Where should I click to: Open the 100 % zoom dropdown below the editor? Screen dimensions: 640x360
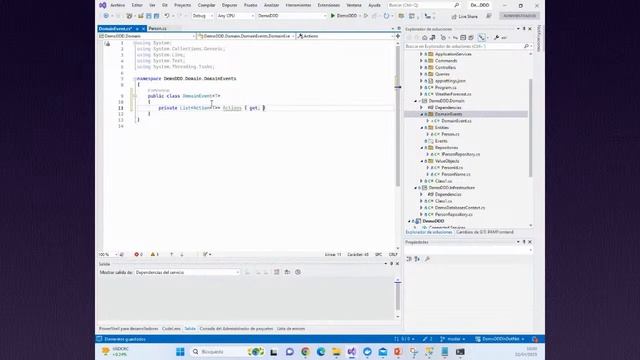point(108,254)
